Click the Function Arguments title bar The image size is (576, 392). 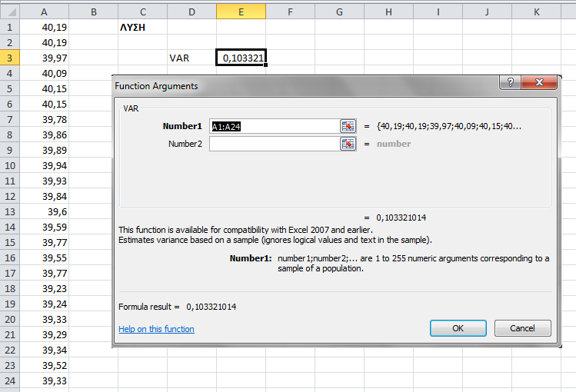(305, 86)
